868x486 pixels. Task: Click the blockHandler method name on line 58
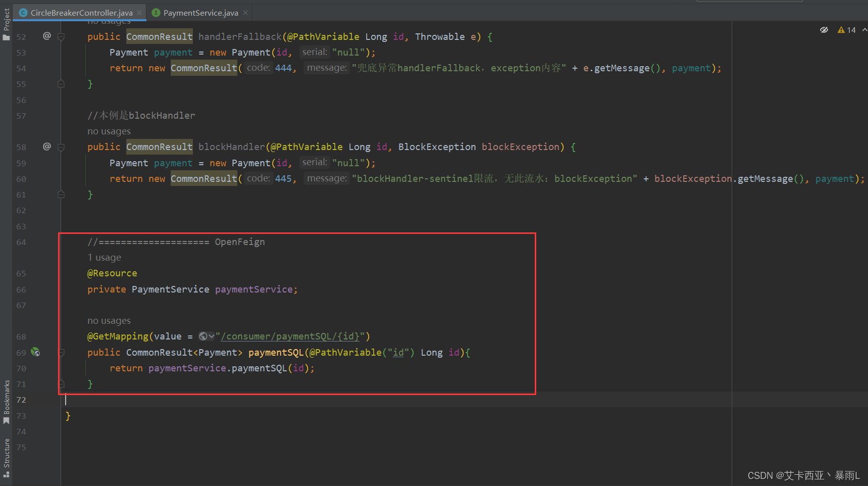point(231,147)
